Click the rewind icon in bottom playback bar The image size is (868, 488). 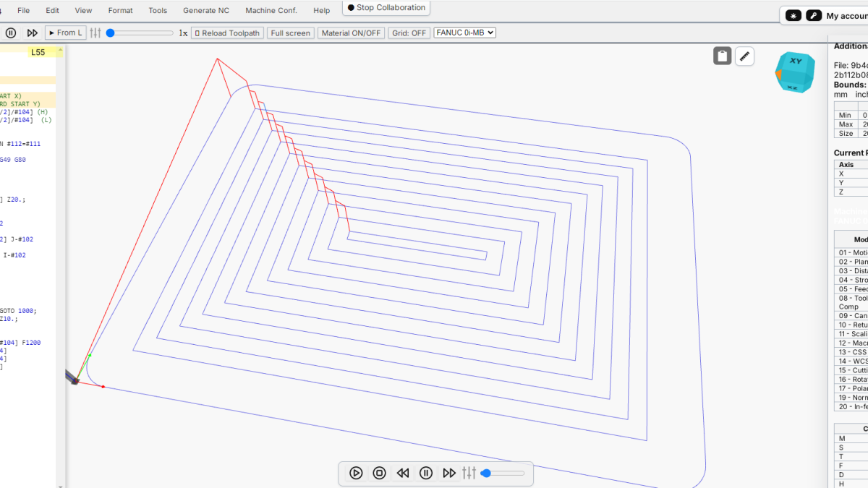(403, 473)
